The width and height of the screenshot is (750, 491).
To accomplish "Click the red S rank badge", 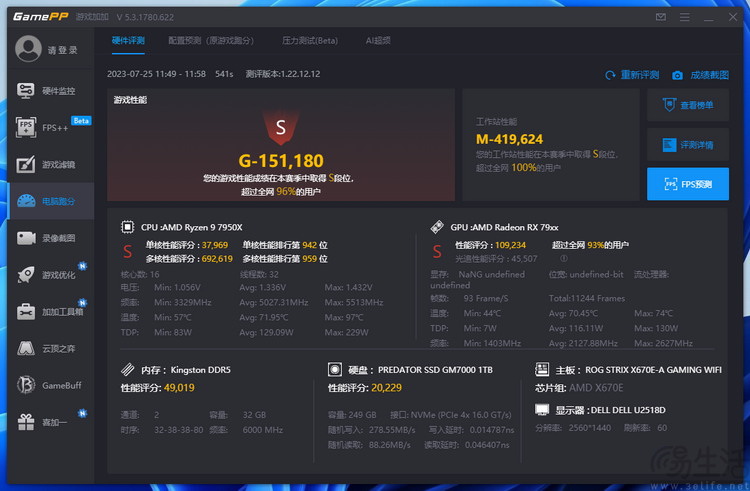I will point(281,127).
